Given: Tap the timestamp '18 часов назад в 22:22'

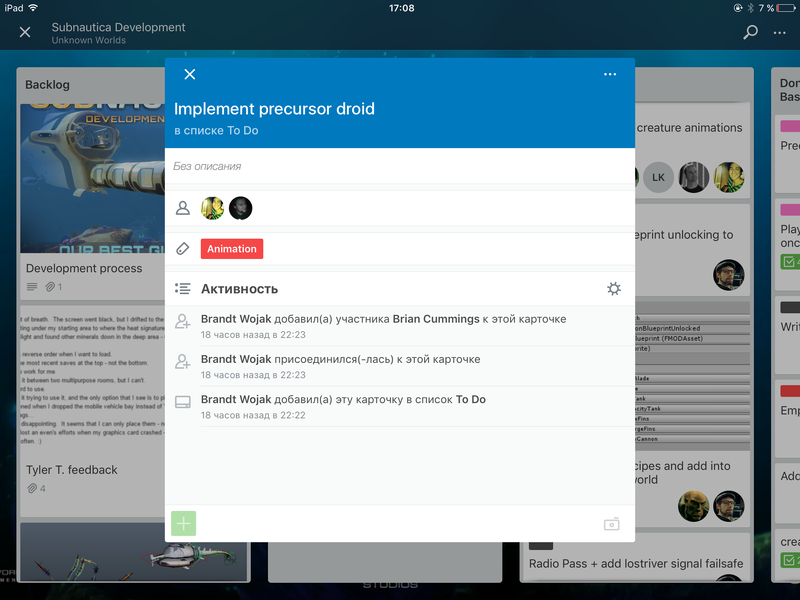Looking at the screenshot, I should pyautogui.click(x=253, y=415).
